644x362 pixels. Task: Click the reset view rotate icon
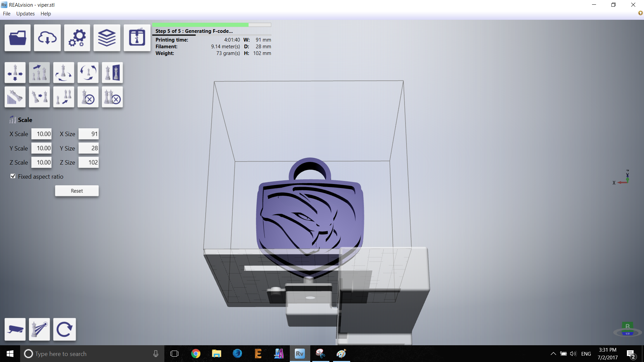pos(64,329)
